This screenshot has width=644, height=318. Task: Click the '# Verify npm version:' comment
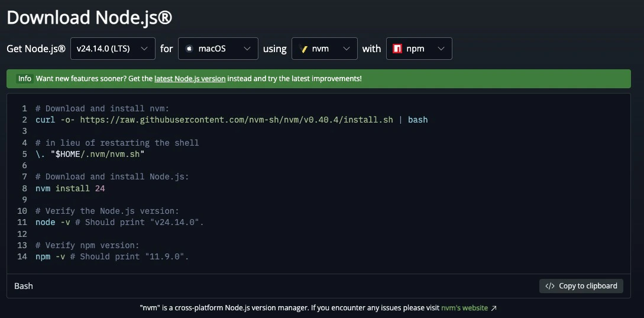pyautogui.click(x=88, y=245)
